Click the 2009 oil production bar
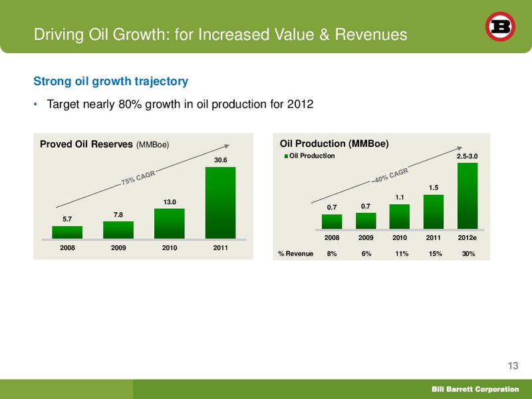This screenshot has height=399, width=532. tap(366, 221)
